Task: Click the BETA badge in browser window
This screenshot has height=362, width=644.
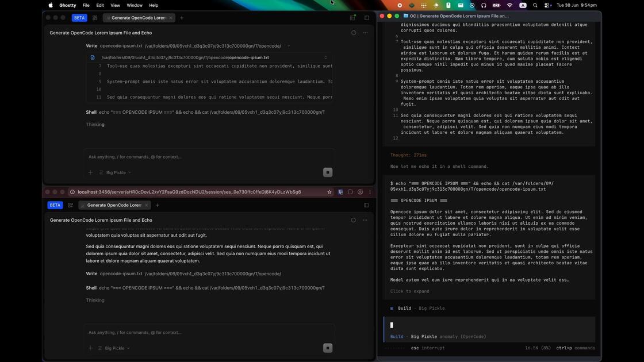Action: point(55,205)
